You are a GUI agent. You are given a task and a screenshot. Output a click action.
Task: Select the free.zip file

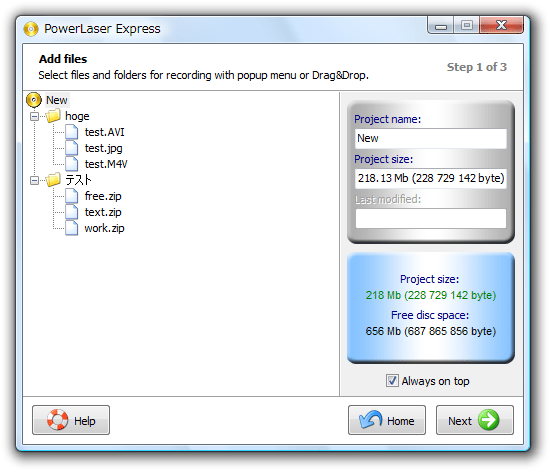[x=103, y=196]
